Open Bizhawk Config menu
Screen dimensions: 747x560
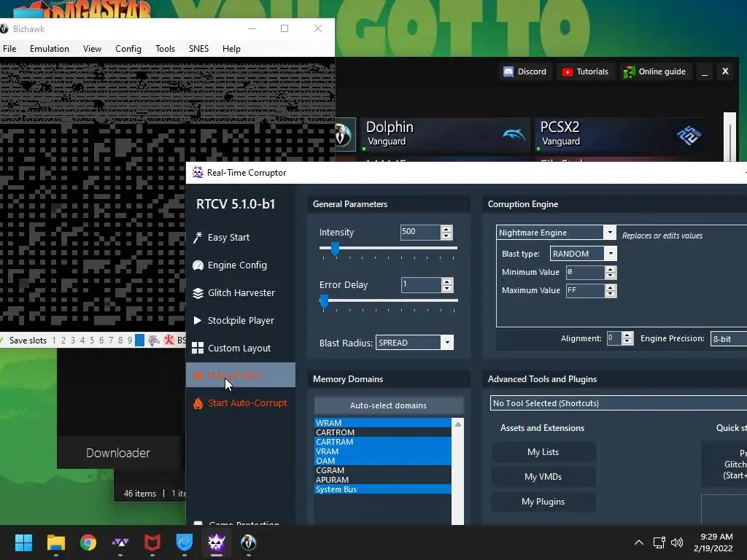pos(128,49)
